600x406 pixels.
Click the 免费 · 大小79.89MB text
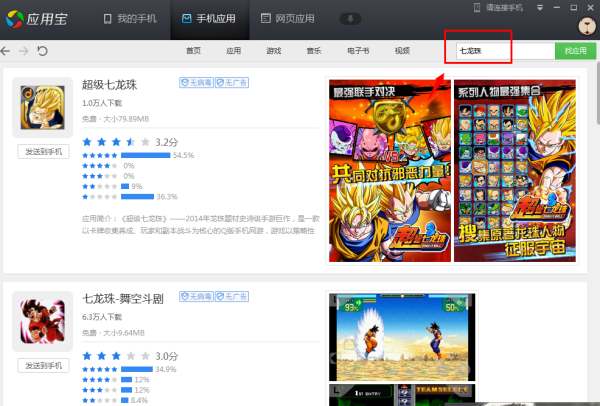click(x=115, y=119)
